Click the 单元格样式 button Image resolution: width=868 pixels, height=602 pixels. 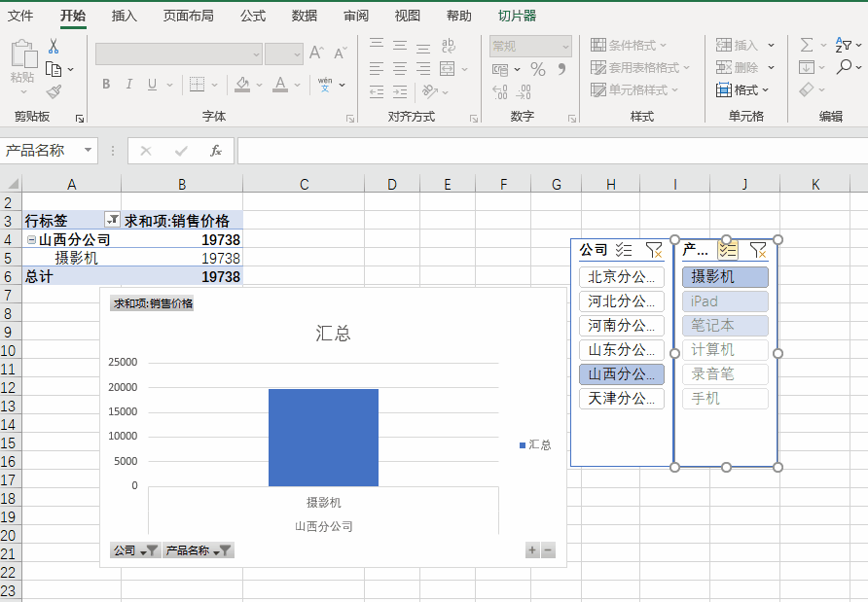pyautogui.click(x=633, y=89)
